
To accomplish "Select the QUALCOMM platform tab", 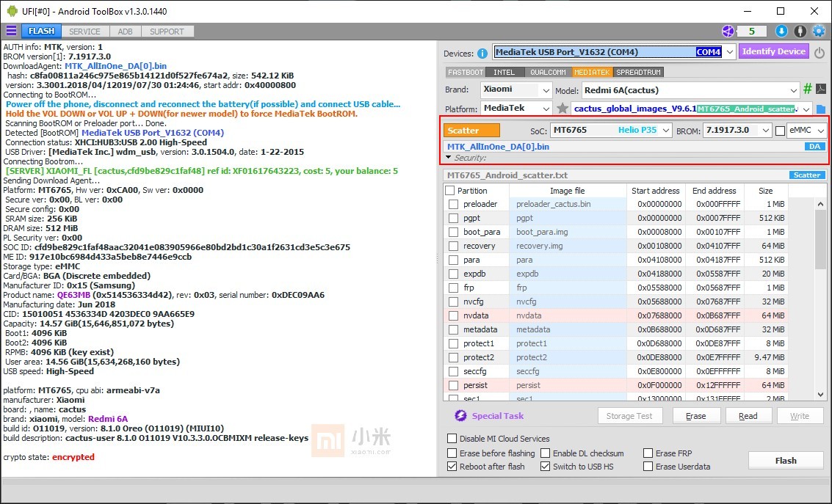I will click(548, 72).
